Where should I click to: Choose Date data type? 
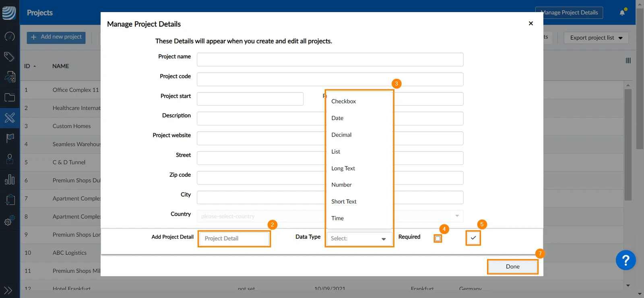pyautogui.click(x=359, y=118)
